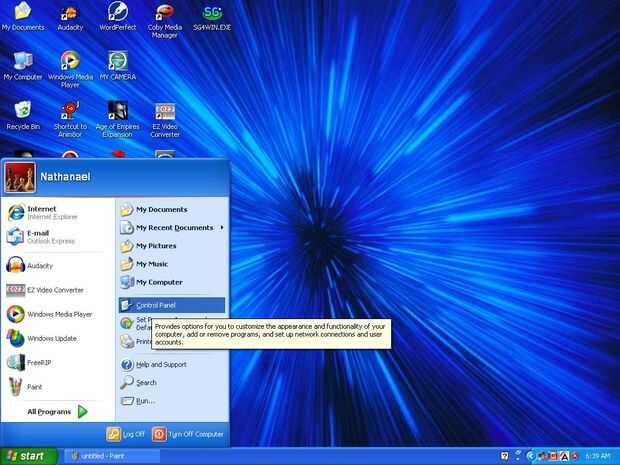Open the Recycle Bin
This screenshot has height=465, width=620.
[x=23, y=115]
